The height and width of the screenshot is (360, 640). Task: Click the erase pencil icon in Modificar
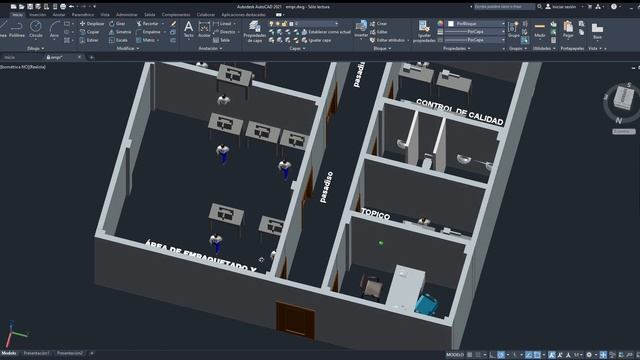pos(173,24)
